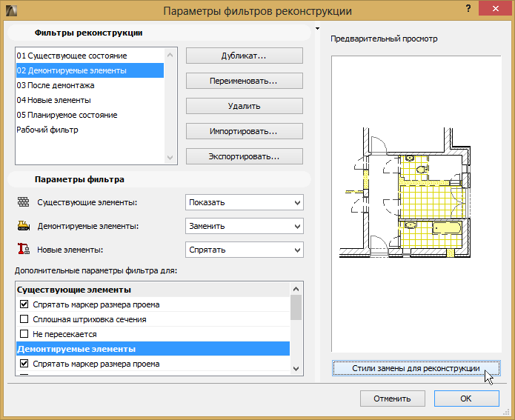The width and height of the screenshot is (515, 420).
Task: Enable Сплошная штриховка сечения checkbox
Action: pyautogui.click(x=24, y=319)
